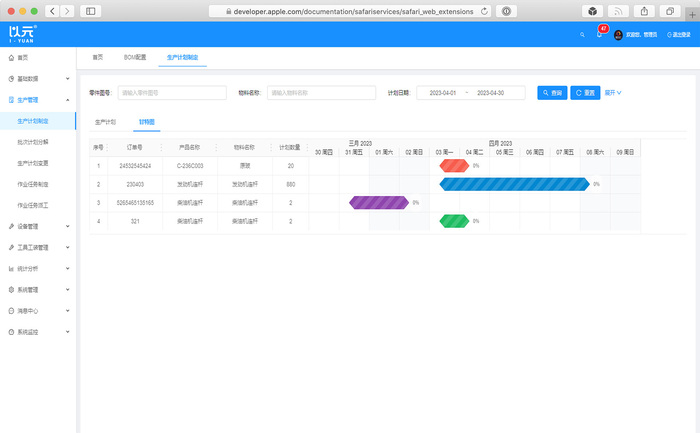Click the Safari share icon
Screen dimensions: 700x433
tap(643, 10)
